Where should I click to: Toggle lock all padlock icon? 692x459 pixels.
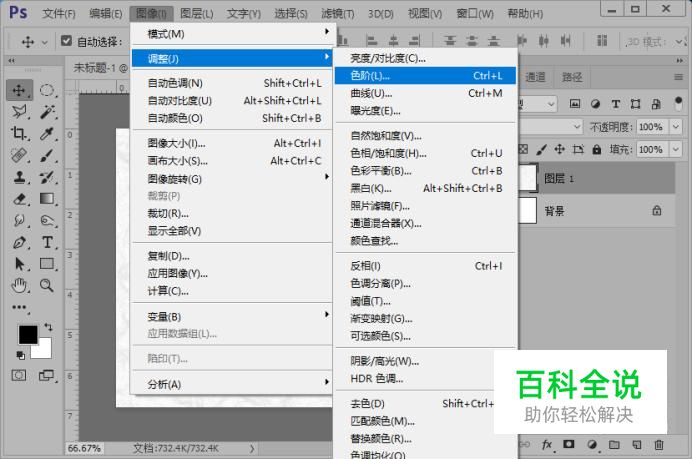point(597,149)
